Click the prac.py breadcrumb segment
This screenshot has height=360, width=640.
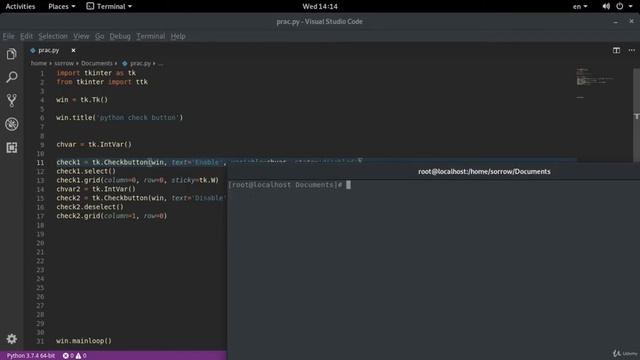click(140, 63)
